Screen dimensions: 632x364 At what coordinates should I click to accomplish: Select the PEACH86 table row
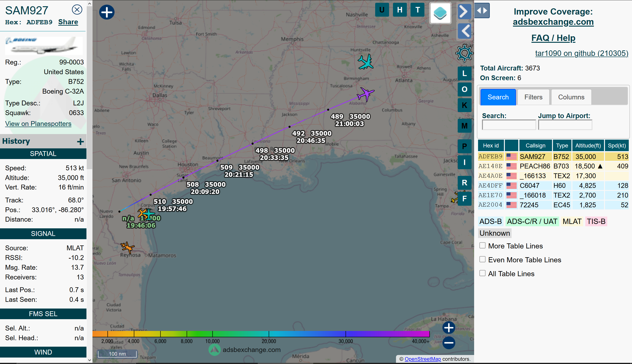click(x=553, y=166)
